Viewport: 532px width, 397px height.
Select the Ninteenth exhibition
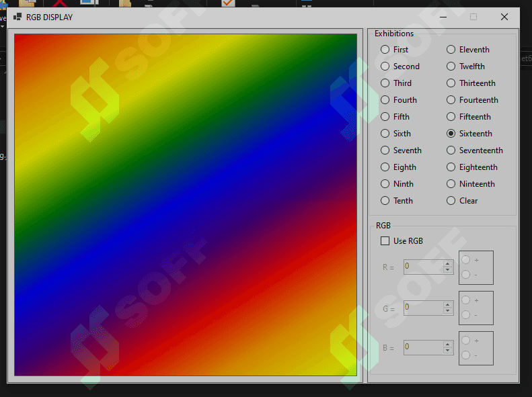point(451,184)
